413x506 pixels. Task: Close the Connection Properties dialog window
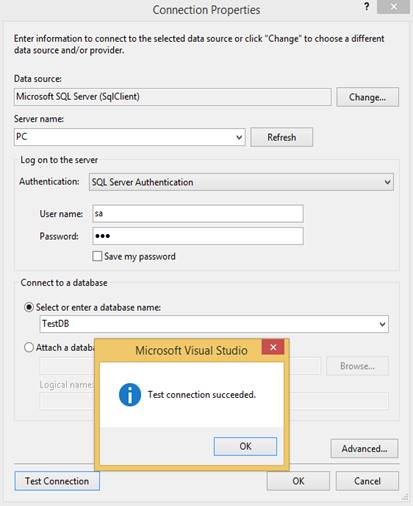click(x=393, y=7)
